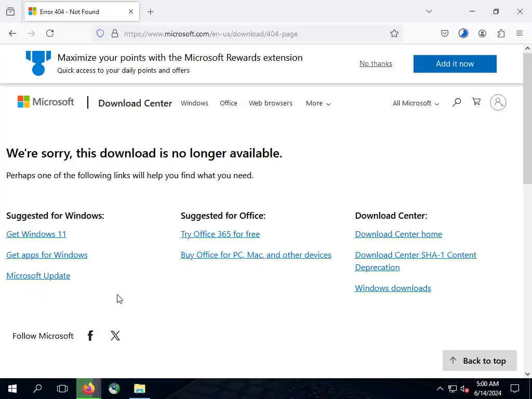Viewport: 532px width, 399px height.
Task: Open the taskbar search icon
Action: point(37,388)
